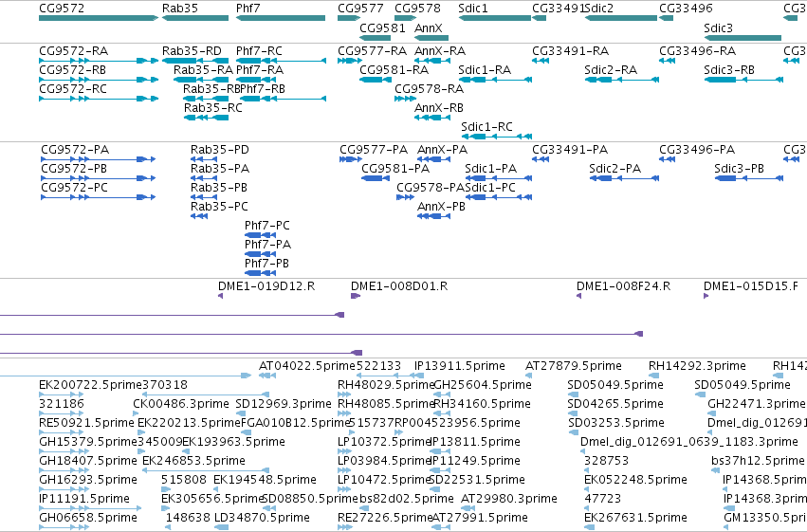Open EST SD12969.3prime
Viewport: 807px width, 532px height.
tap(284, 404)
